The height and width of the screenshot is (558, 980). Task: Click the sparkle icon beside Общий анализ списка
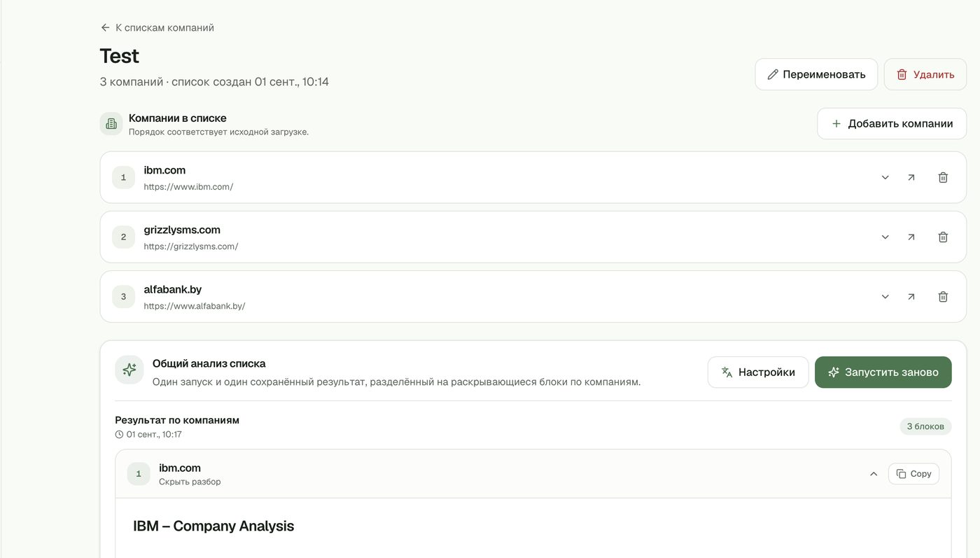click(x=129, y=370)
